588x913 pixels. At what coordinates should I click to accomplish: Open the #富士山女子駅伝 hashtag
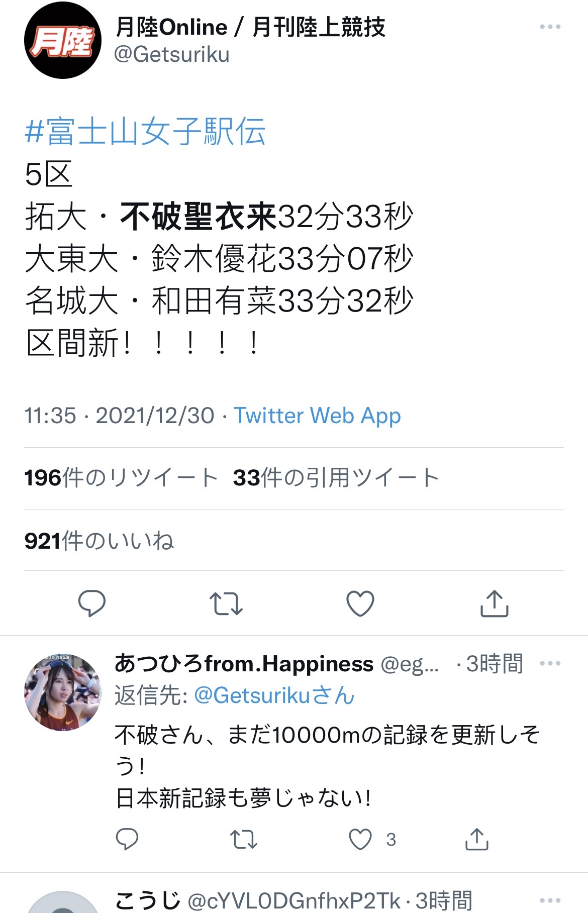point(145,132)
